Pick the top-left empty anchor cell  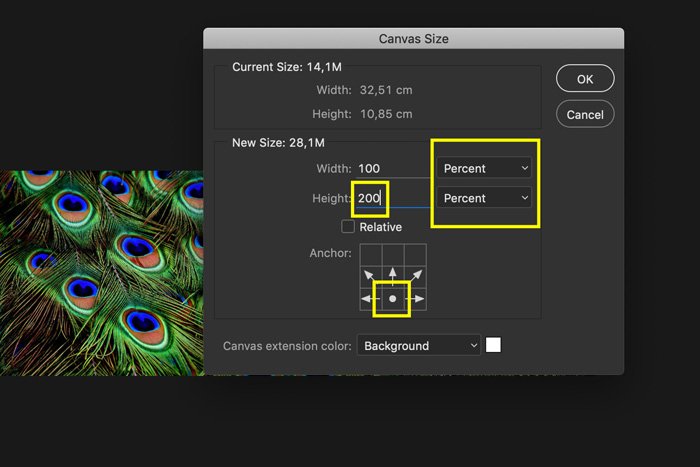tap(370, 253)
